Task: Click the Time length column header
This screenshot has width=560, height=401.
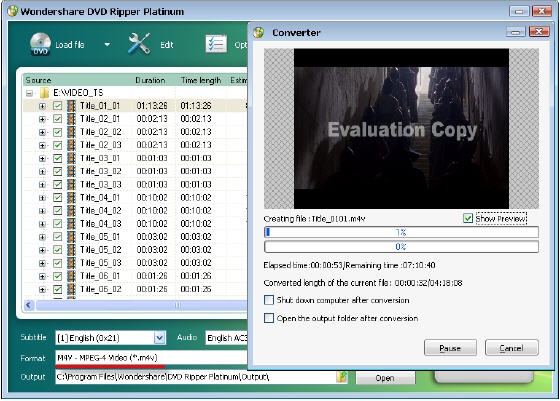Action: point(201,80)
